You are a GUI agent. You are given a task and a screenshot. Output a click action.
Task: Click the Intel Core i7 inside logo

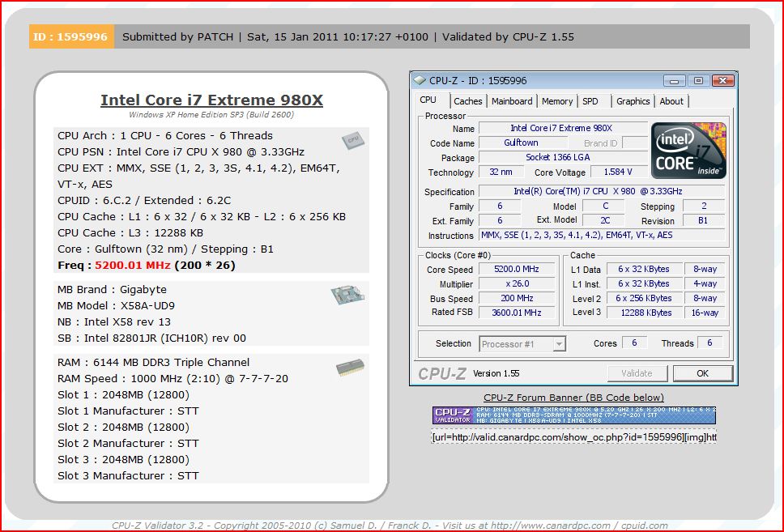click(688, 151)
